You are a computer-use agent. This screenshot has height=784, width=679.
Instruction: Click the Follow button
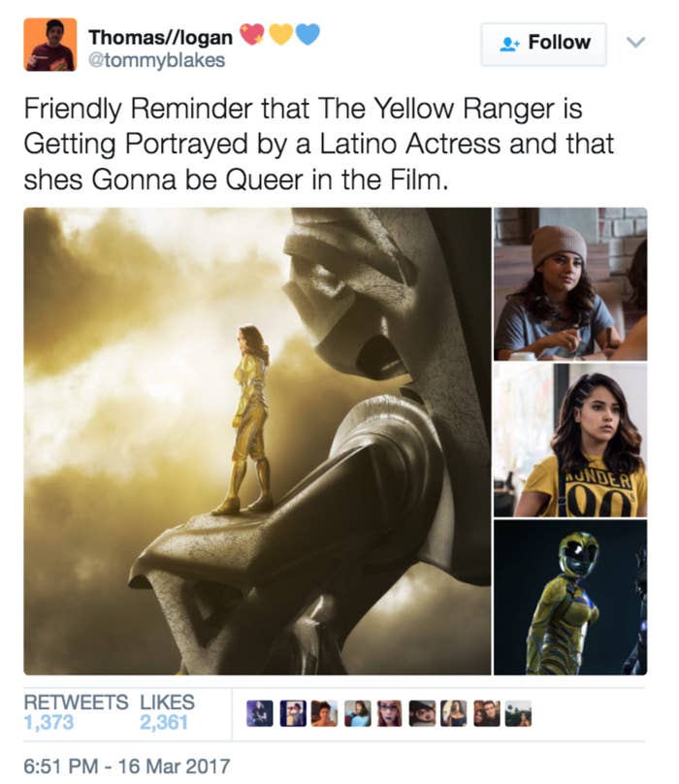543,44
